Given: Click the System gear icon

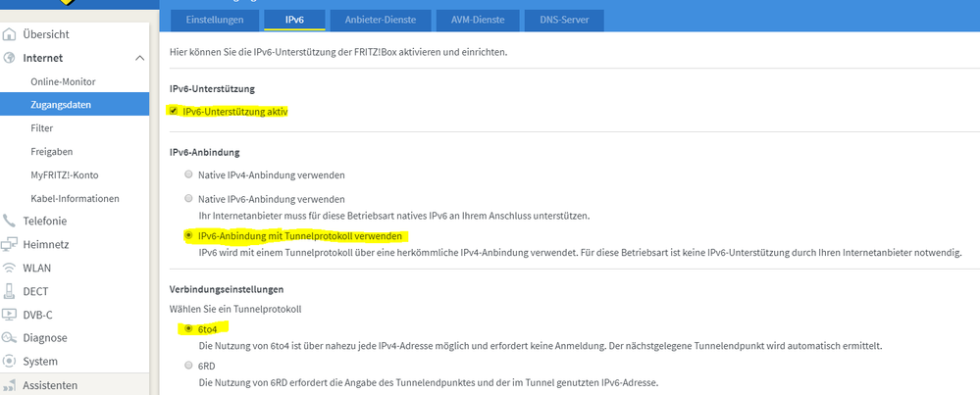Looking at the screenshot, I should pos(10,362).
